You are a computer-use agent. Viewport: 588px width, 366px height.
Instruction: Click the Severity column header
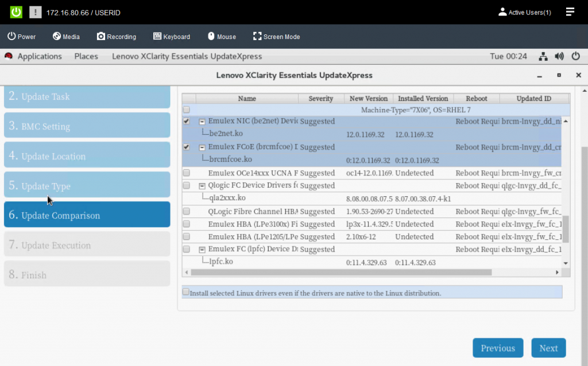pos(321,99)
